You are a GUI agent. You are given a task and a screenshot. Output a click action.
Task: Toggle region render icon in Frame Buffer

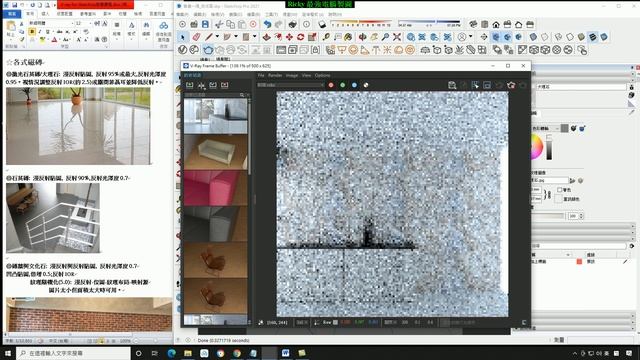click(475, 85)
